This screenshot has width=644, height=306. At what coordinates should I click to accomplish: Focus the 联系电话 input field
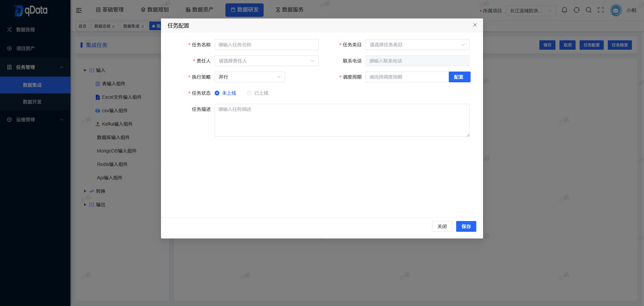[x=418, y=61]
